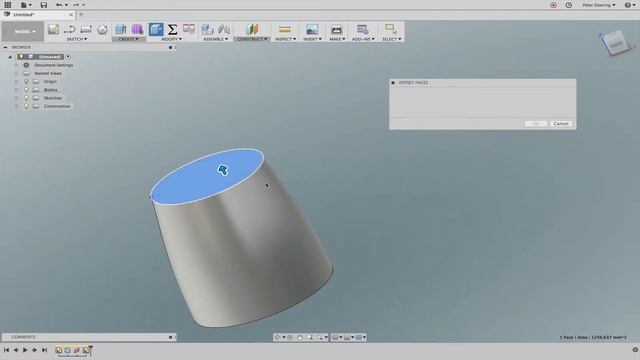Play the design timeline

pyautogui.click(x=25, y=350)
